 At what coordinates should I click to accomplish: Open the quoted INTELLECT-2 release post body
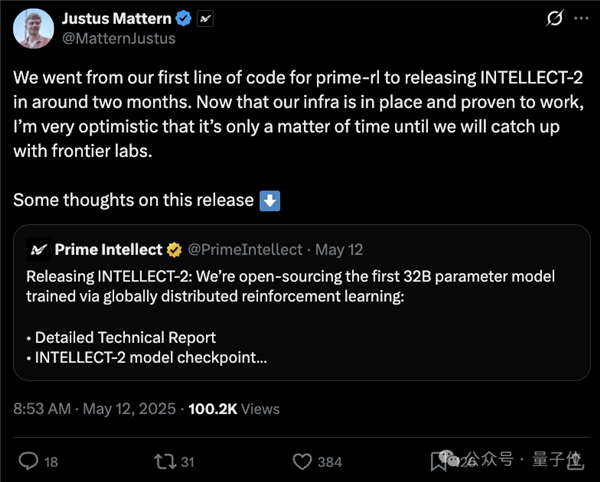pyautogui.click(x=300, y=310)
